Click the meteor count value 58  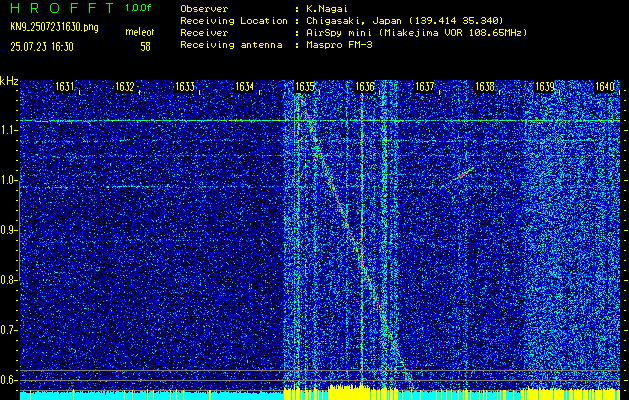(x=145, y=47)
